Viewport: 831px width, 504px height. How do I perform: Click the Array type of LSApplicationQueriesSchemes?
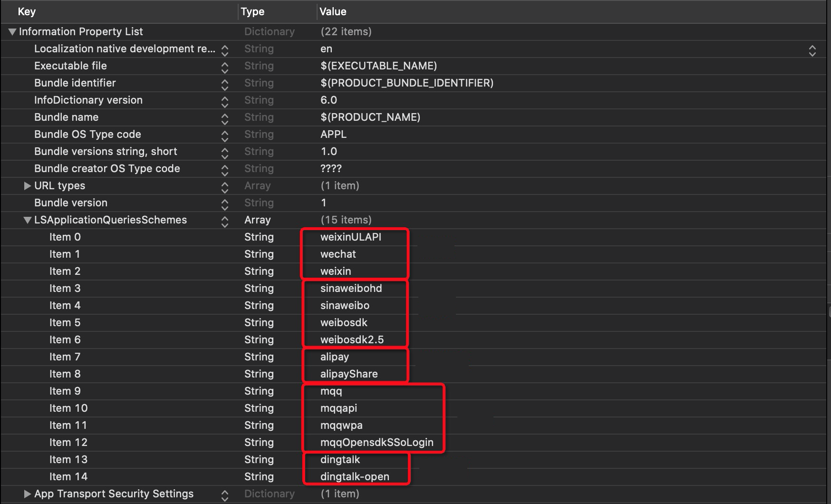click(257, 220)
